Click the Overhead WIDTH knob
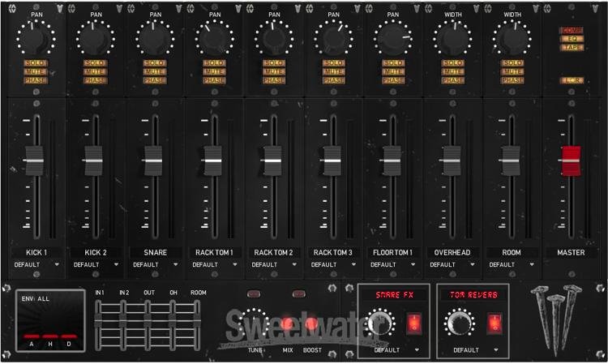Image resolution: width=608 pixels, height=364 pixels. pyautogui.click(x=451, y=37)
